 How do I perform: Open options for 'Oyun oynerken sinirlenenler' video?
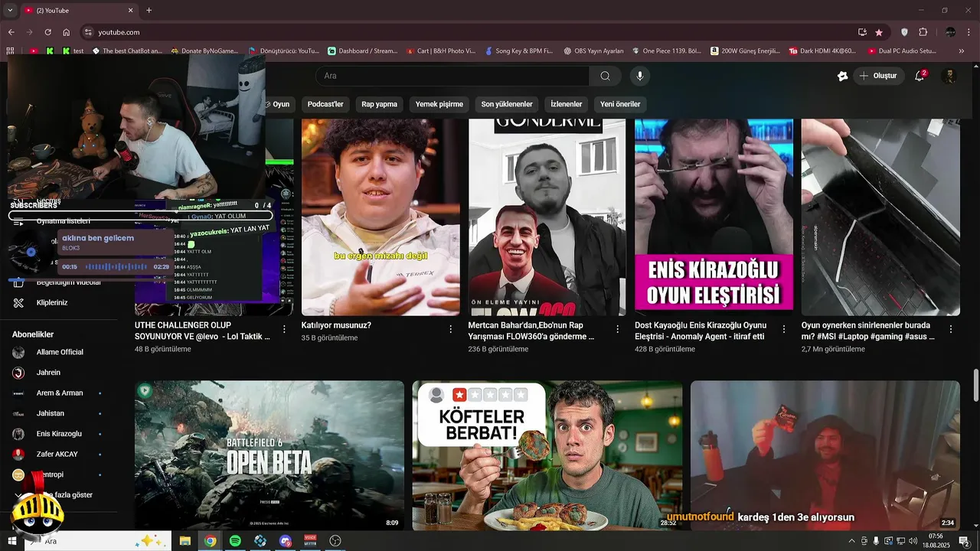pos(951,329)
